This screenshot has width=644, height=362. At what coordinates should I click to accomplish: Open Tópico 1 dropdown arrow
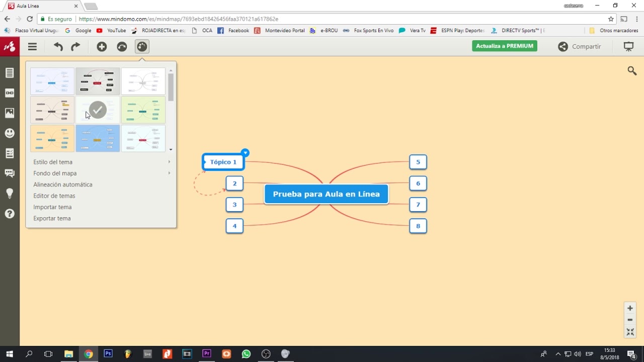(x=245, y=153)
